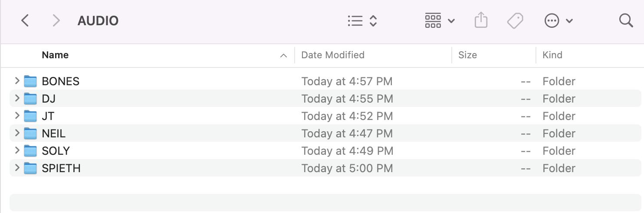Expand the BONES folder disclosure arrow
Image resolution: width=644 pixels, height=213 pixels.
point(17,81)
